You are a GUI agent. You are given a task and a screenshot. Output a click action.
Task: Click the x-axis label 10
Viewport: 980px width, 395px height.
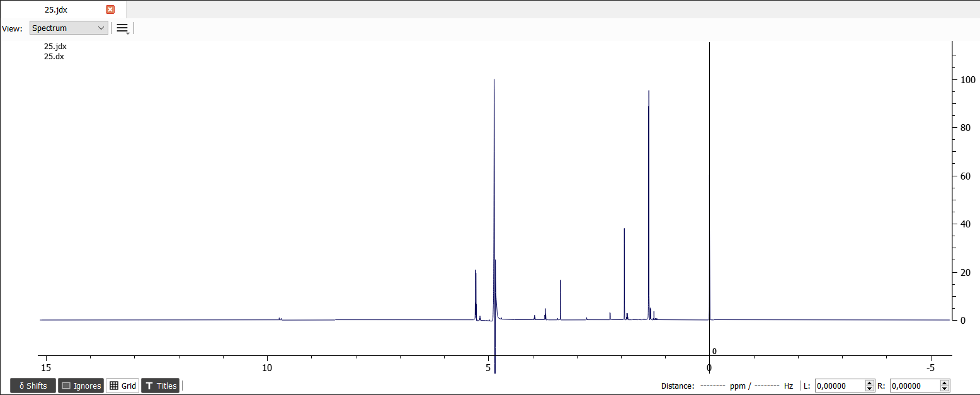[x=267, y=367]
